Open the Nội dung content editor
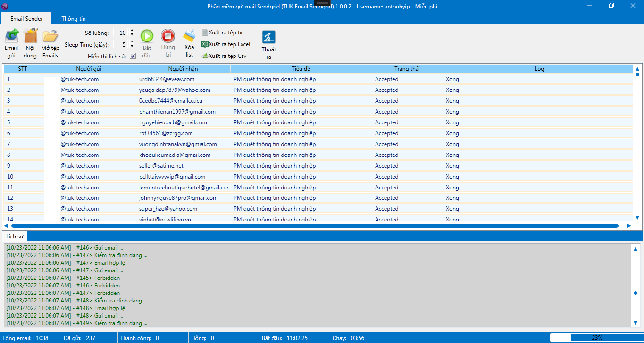 pyautogui.click(x=30, y=43)
